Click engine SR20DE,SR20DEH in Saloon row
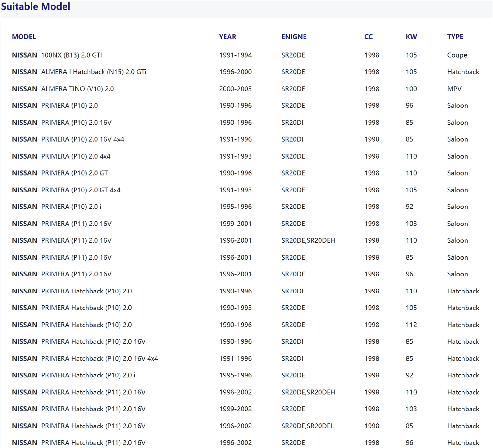The image size is (493, 448). 308,240
